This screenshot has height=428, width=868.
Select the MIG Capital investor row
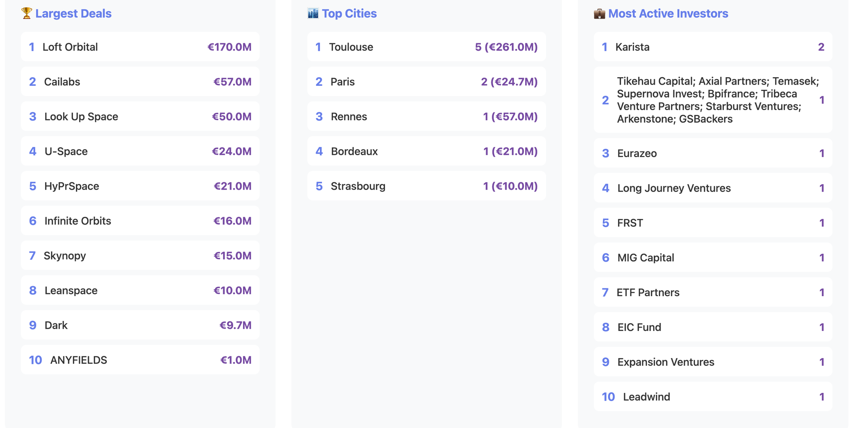(713, 258)
